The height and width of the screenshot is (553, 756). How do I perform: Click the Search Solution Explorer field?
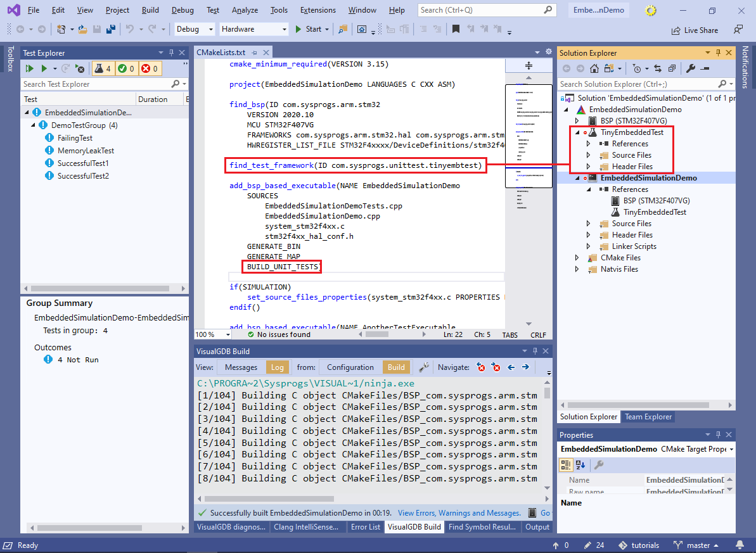click(646, 84)
